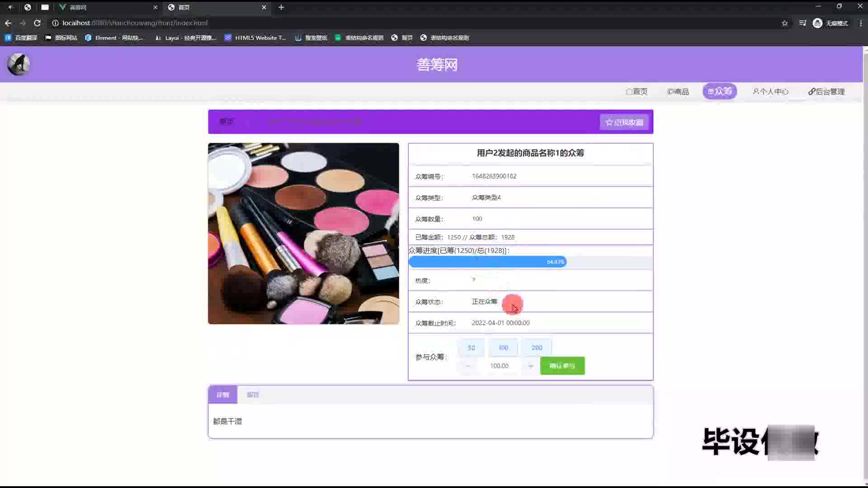868x488 pixels.
Task: Select the 100 contribution amount option
Action: click(x=503, y=347)
